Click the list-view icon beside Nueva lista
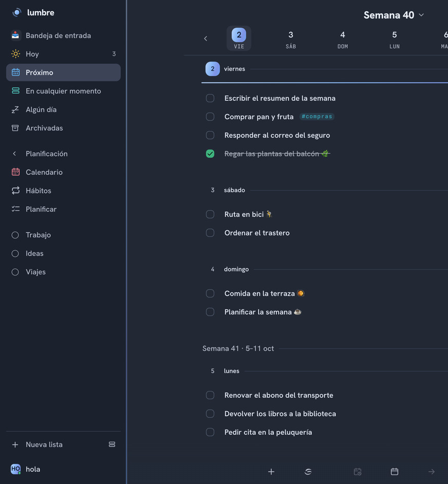Image resolution: width=448 pixels, height=484 pixels. [x=112, y=444]
